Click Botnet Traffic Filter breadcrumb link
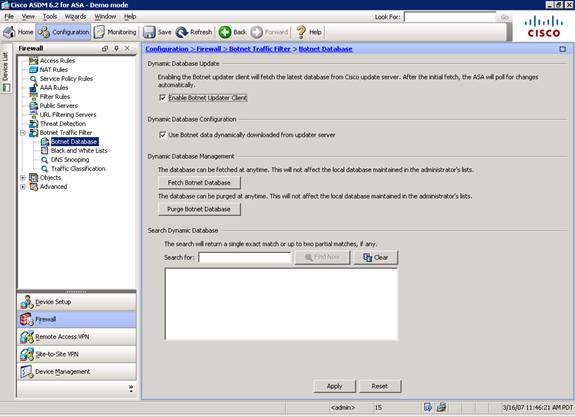This screenshot has height=417, width=575. pyautogui.click(x=260, y=49)
